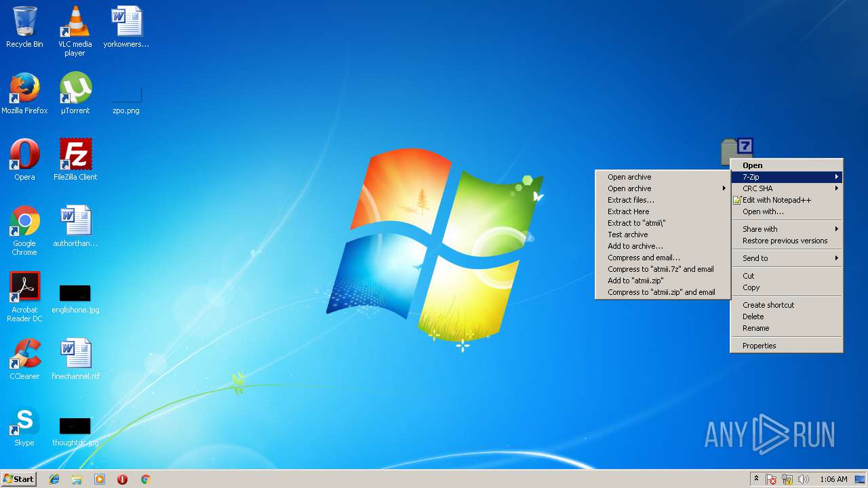Choose Extract Here
Image resolution: width=868 pixels, height=488 pixels.
[x=663, y=211]
